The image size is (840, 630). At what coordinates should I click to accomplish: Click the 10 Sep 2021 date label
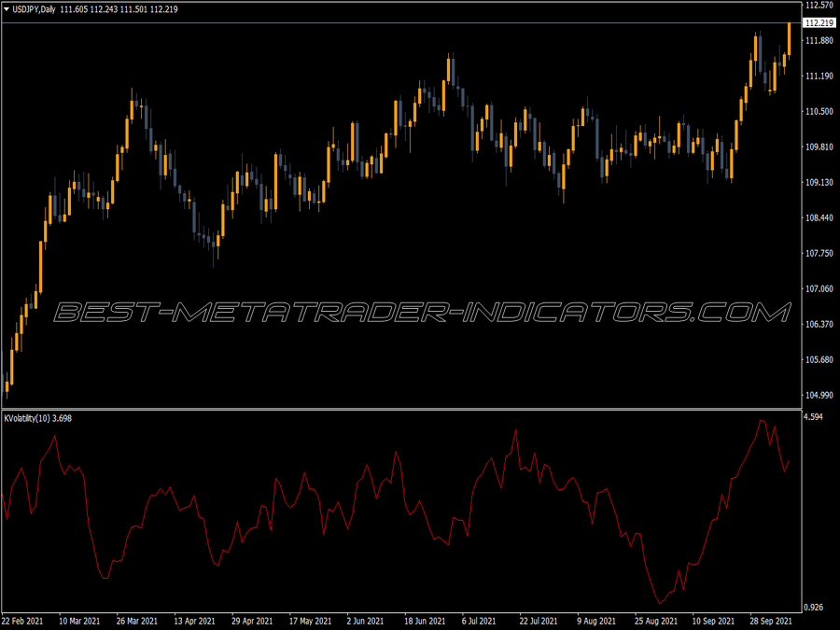[714, 622]
